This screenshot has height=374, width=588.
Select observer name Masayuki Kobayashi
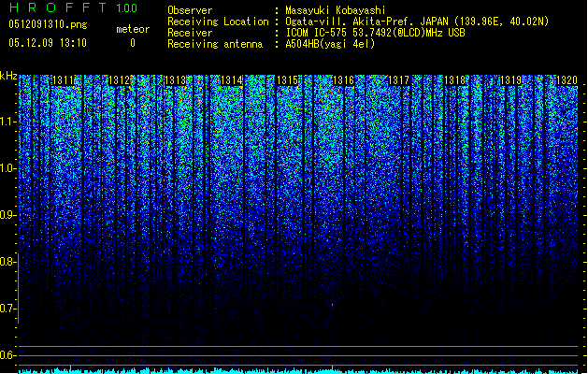click(336, 10)
